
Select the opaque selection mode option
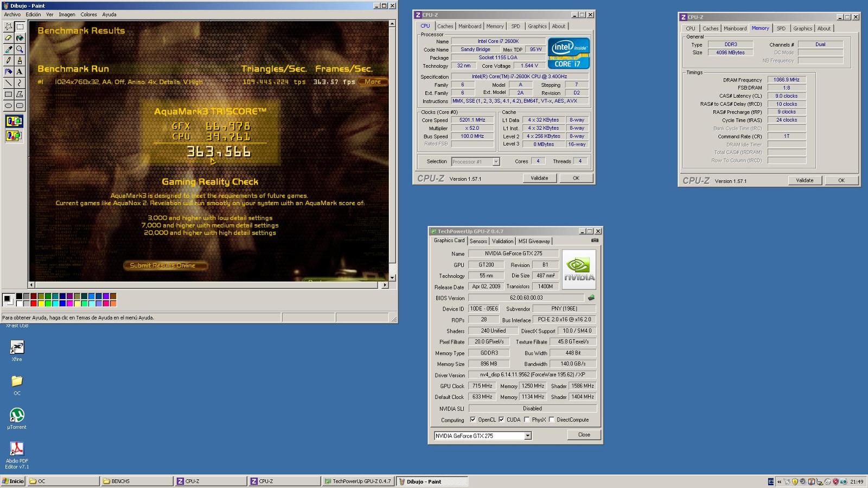click(14, 121)
